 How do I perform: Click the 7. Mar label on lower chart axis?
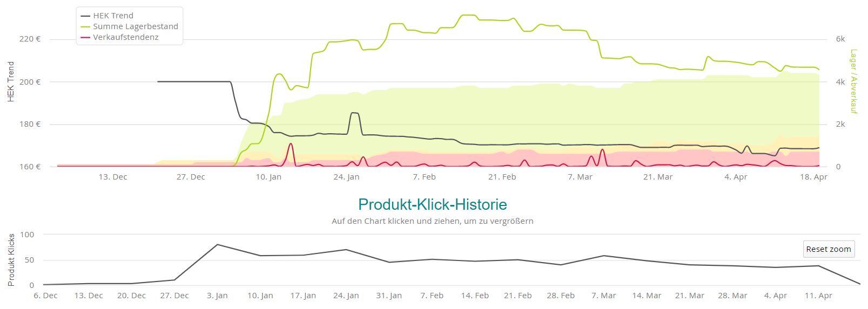603,296
